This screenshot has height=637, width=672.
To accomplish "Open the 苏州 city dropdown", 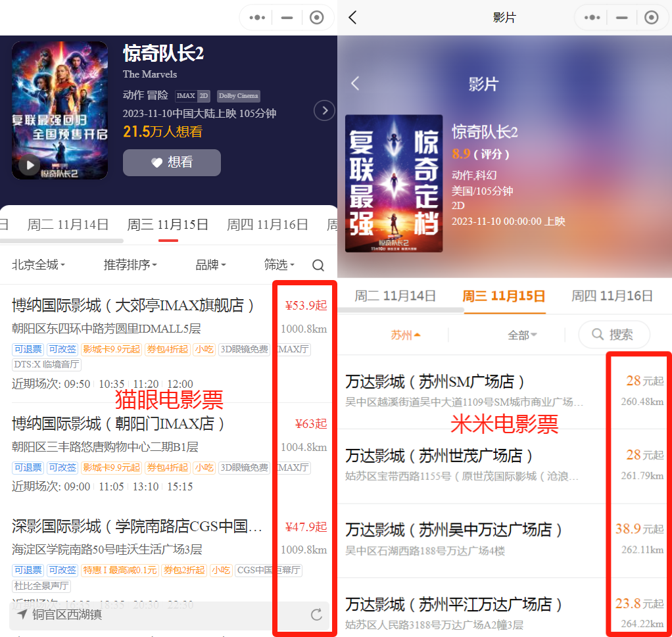I will click(406, 335).
